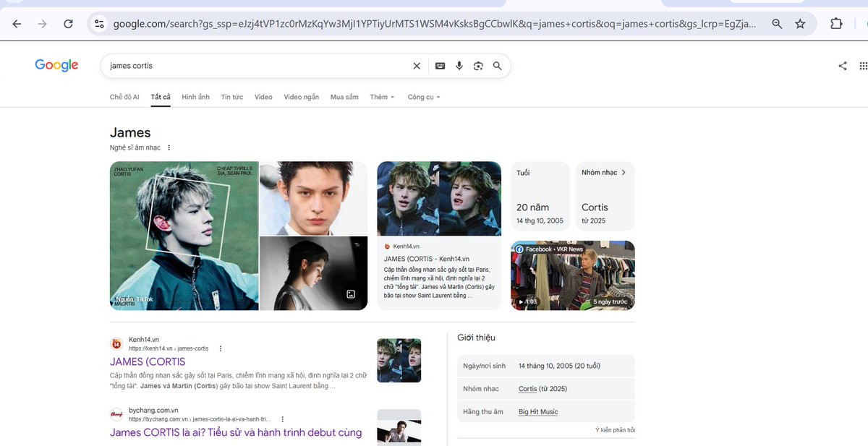Viewport: 868px width, 446px height.
Task: Bookmark this page with the star icon
Action: point(800,24)
